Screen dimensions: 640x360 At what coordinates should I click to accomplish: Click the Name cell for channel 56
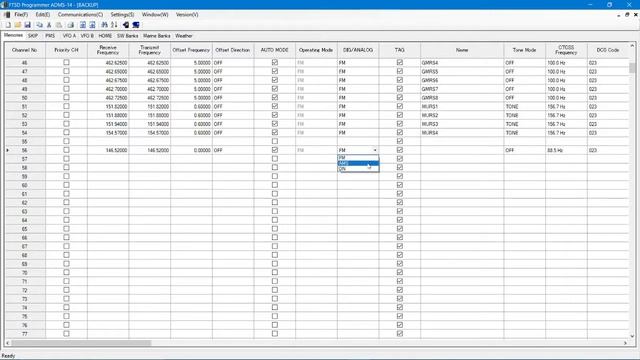point(462,150)
